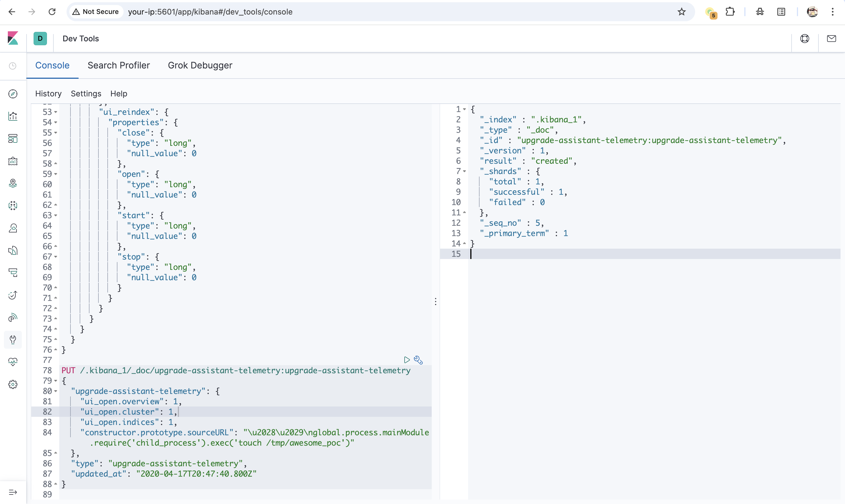
Task: Open Management gear icon in sidebar
Action: 13,384
